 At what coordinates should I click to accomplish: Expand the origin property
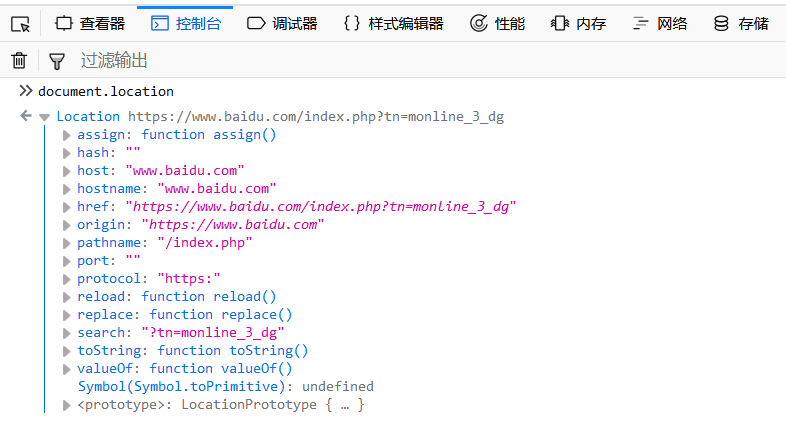pos(66,226)
